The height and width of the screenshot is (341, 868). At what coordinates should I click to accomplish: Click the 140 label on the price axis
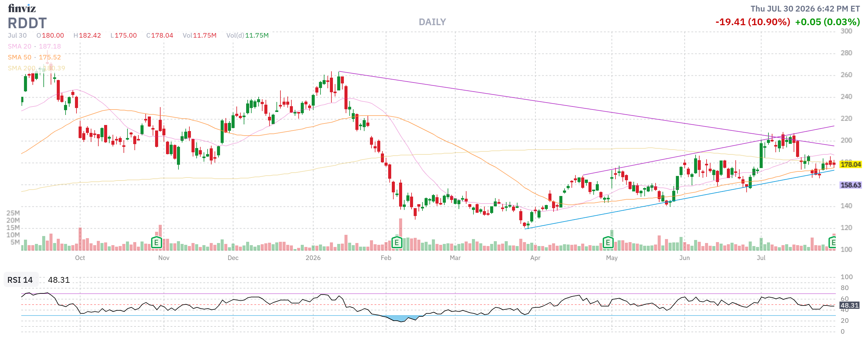click(846, 206)
